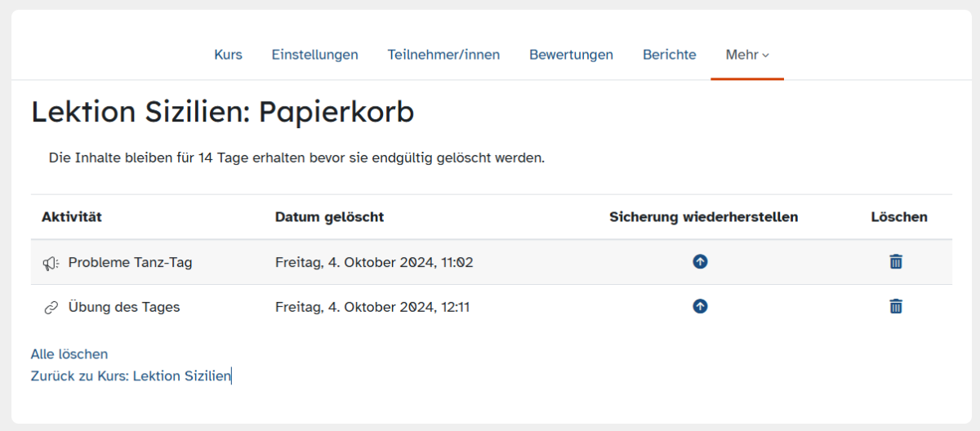The height and width of the screenshot is (431, 980).
Task: Open the Kurs tab
Action: pos(228,55)
